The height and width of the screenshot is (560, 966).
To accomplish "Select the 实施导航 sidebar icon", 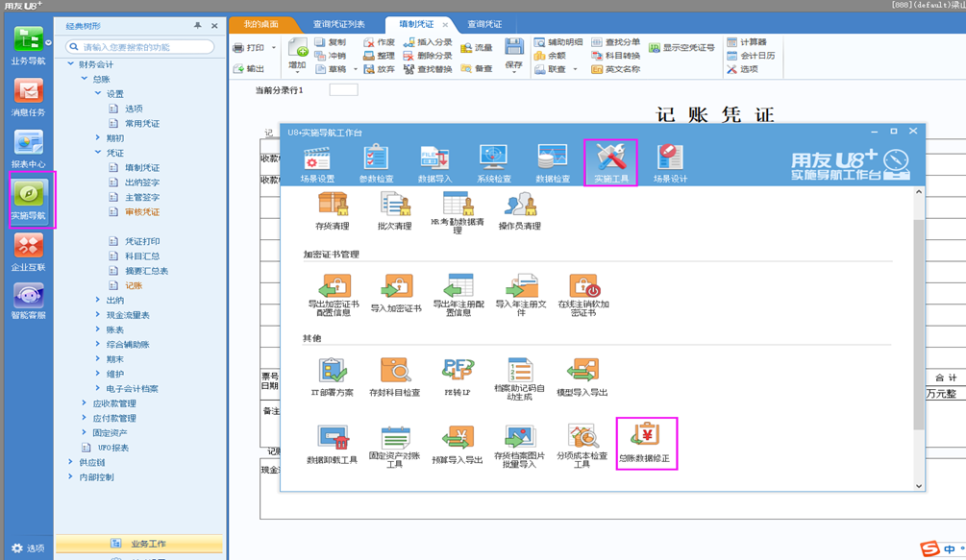I will (28, 201).
